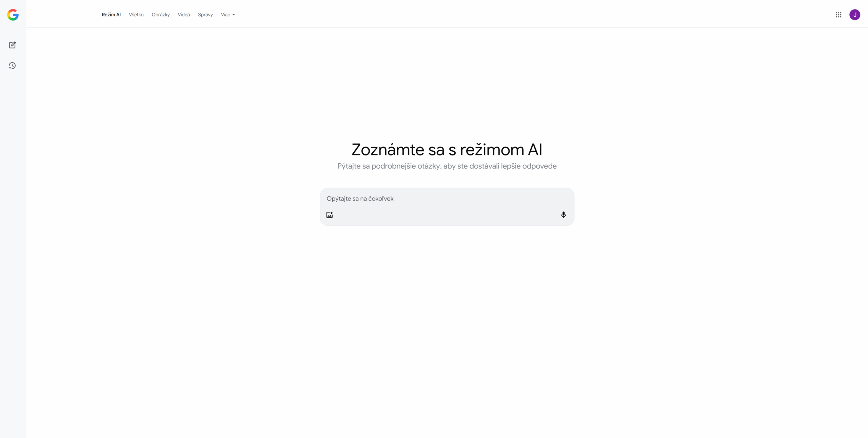
Task: Open the Videá tab
Action: pos(184,15)
